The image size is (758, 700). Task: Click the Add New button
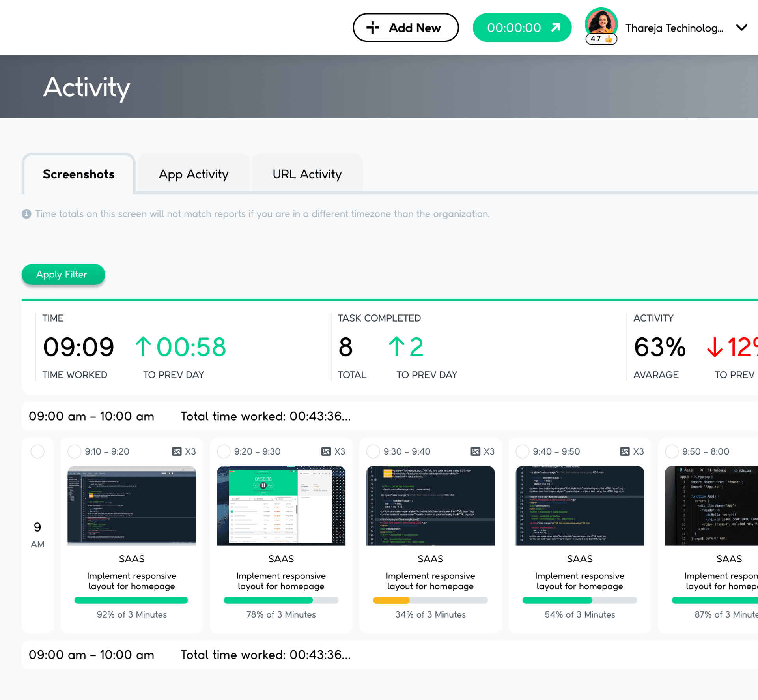[x=405, y=28]
